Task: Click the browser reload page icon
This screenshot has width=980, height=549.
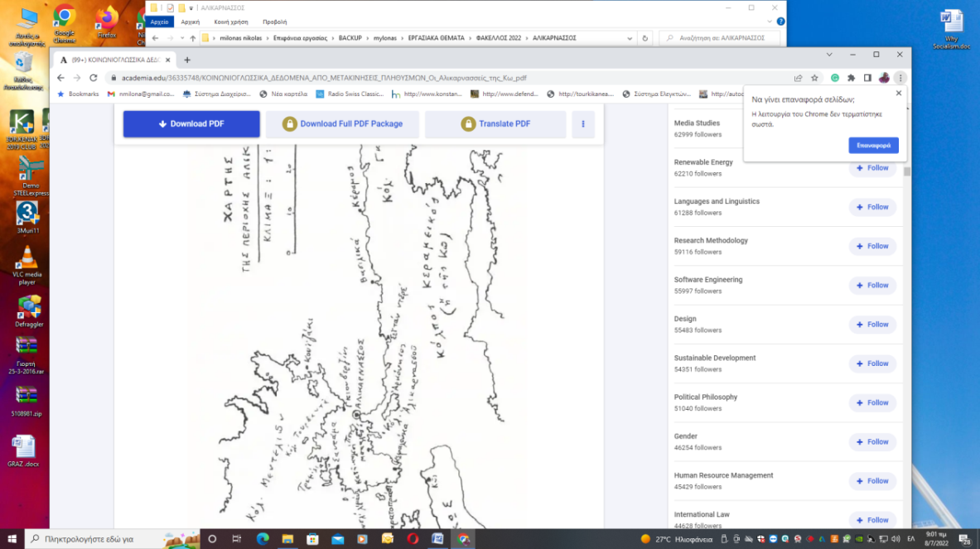Action: (93, 78)
